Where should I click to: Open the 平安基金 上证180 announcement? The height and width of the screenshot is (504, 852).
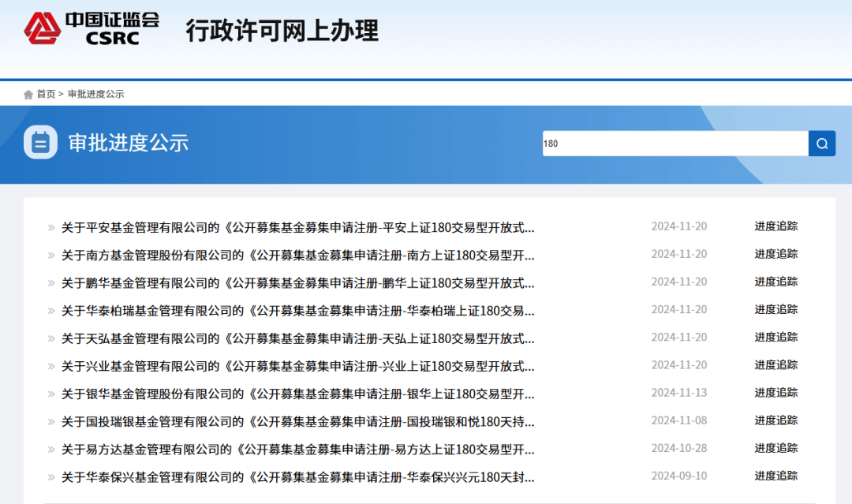(297, 227)
